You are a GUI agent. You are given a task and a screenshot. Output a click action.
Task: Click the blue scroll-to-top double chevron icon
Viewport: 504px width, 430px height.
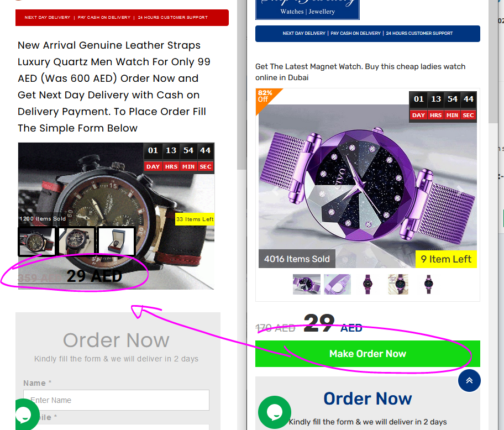pyautogui.click(x=469, y=380)
